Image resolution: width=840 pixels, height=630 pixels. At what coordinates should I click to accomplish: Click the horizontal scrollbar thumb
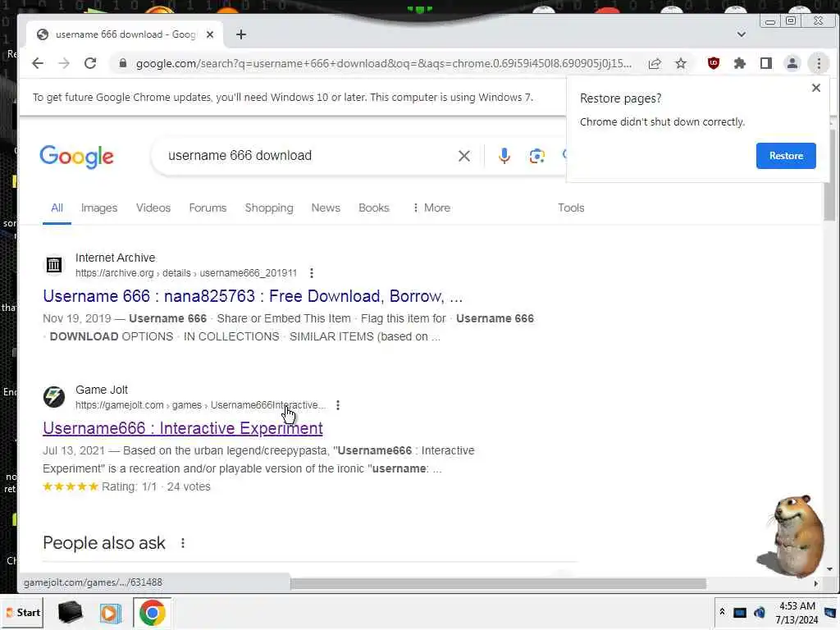point(498,583)
